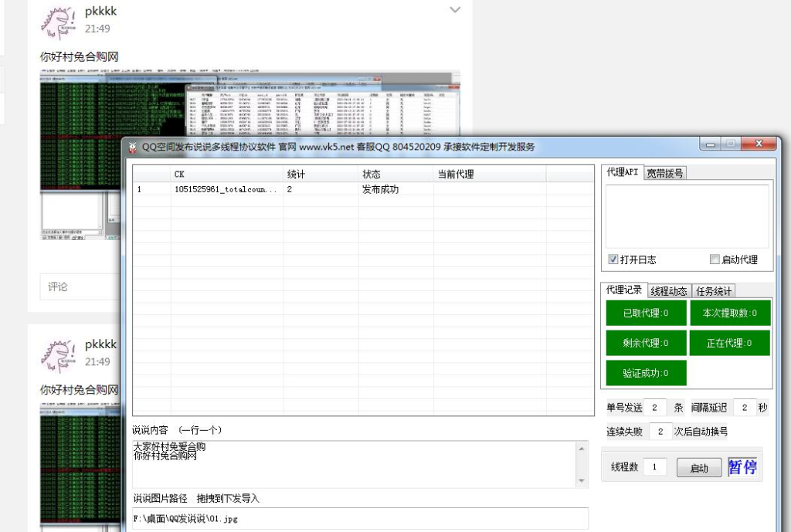This screenshot has height=532, width=791.
Task: Sort by the 统计 column header
Action: point(321,174)
